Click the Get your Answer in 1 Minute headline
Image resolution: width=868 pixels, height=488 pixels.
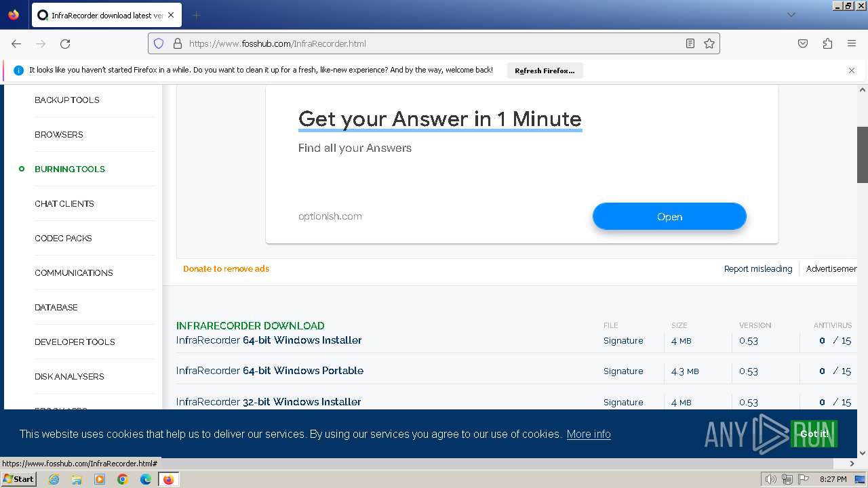point(440,119)
